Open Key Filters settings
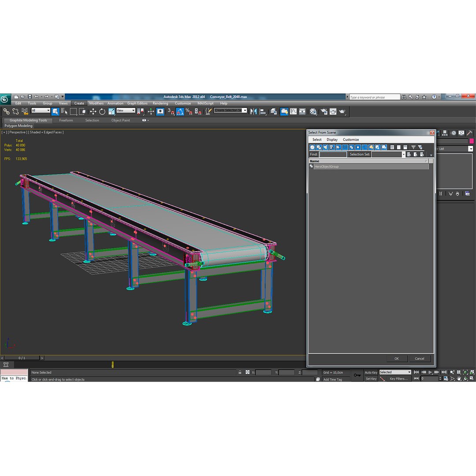 [x=398, y=379]
